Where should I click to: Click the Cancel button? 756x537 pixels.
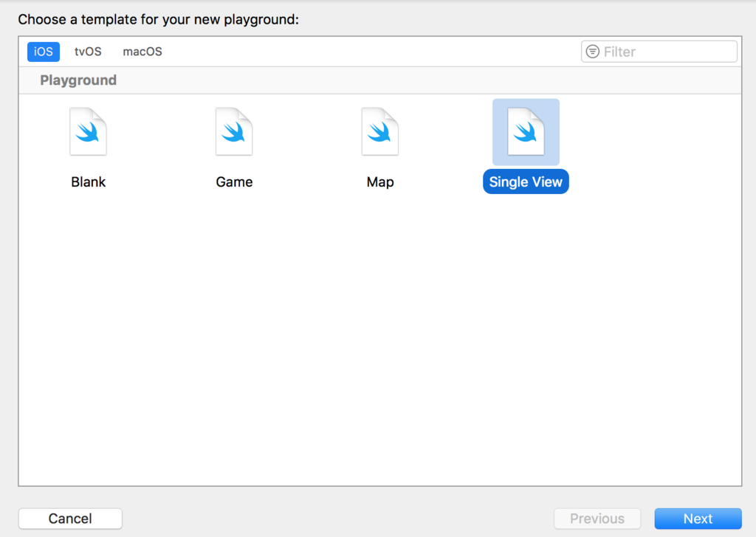(x=70, y=519)
